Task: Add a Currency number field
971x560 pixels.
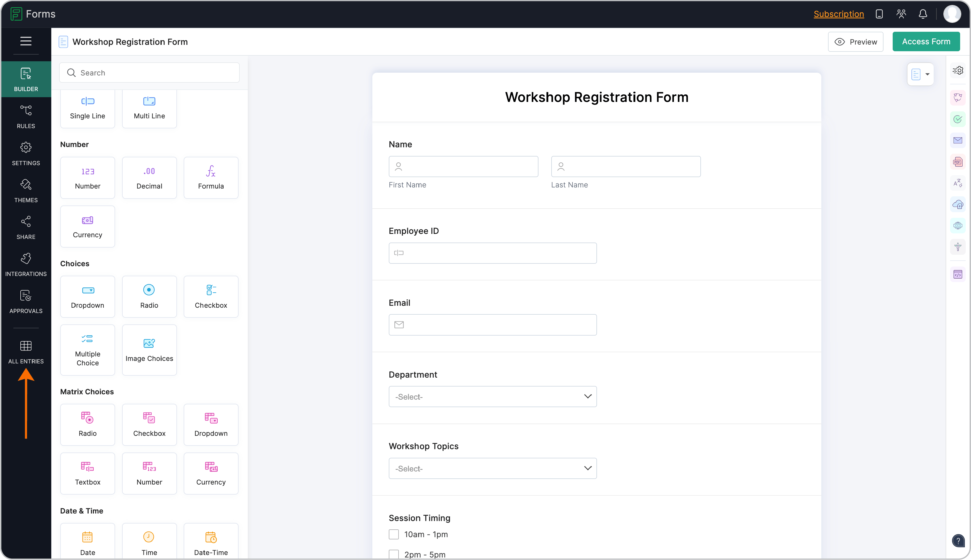Action: click(x=87, y=226)
